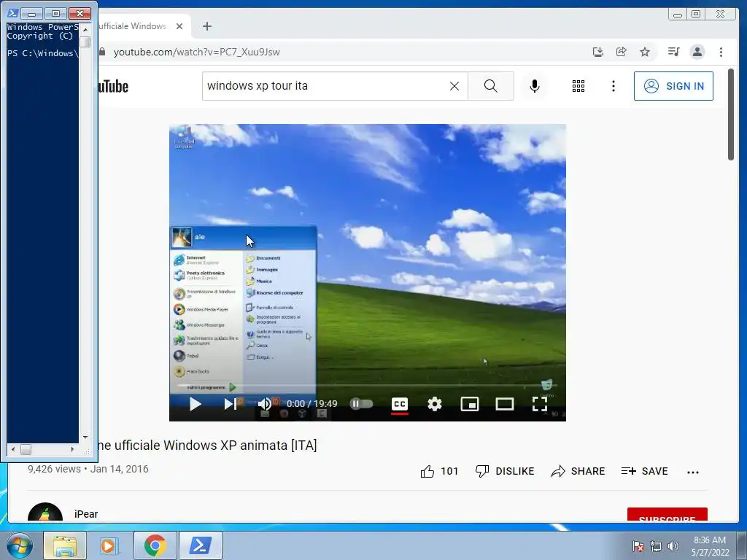747x560 pixels.
Task: Switch to PowerShell in taskbar
Action: (x=200, y=545)
